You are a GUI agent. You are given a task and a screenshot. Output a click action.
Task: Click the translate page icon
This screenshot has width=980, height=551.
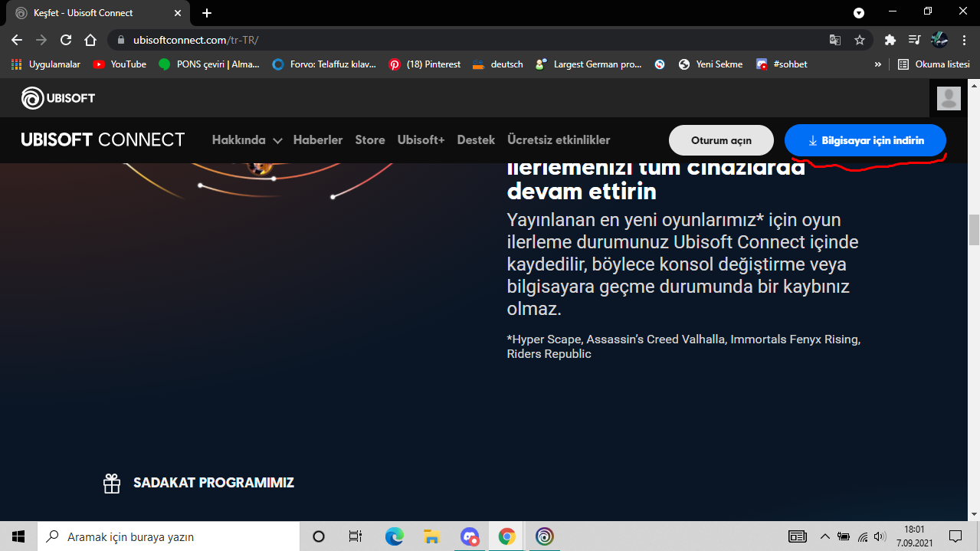tap(835, 40)
